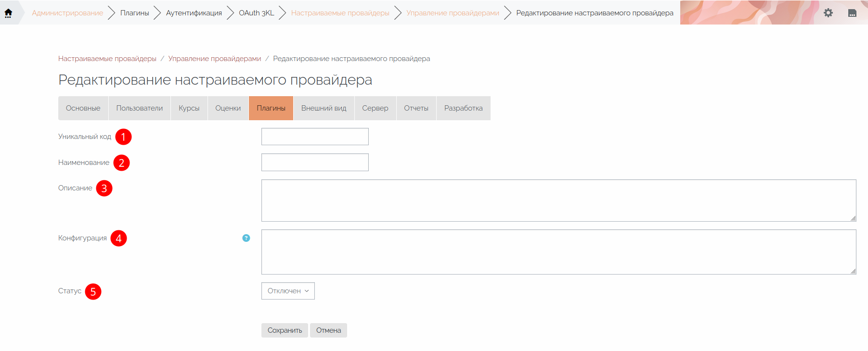The height and width of the screenshot is (351, 868).
Task: Open the Разработка tab
Action: pos(463,108)
